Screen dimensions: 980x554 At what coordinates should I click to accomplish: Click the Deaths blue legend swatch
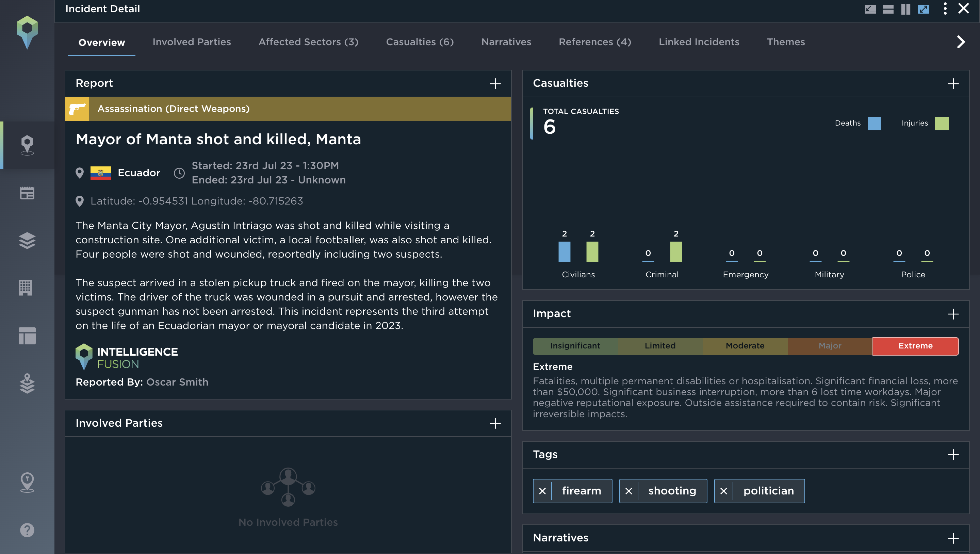874,123
